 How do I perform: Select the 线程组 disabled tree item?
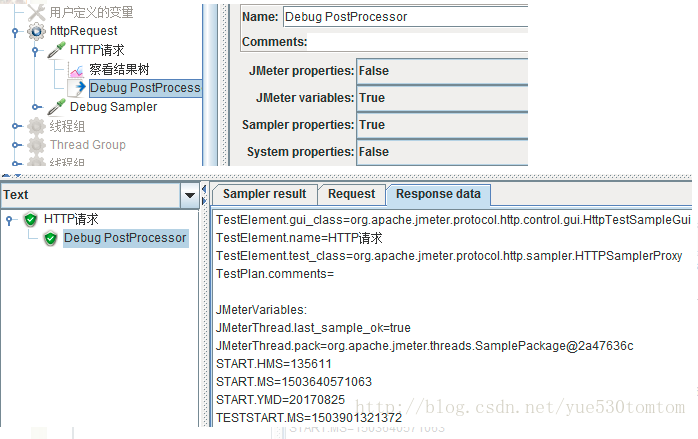click(x=67, y=126)
